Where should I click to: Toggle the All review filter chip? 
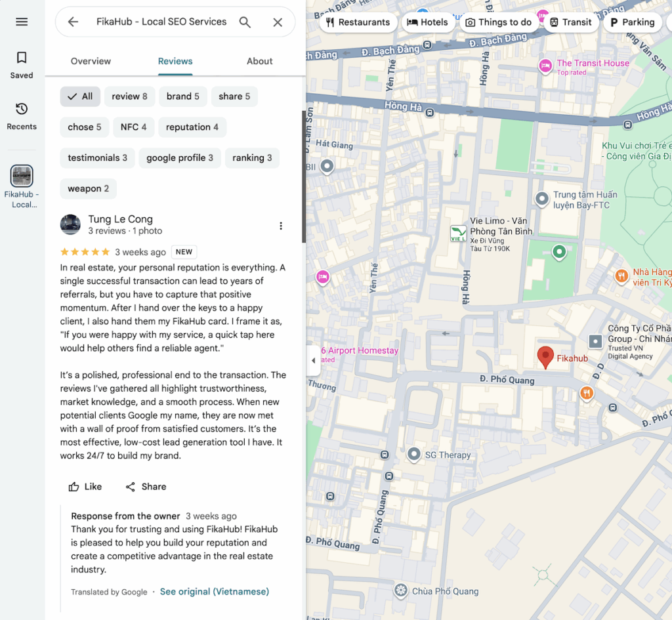click(x=80, y=96)
